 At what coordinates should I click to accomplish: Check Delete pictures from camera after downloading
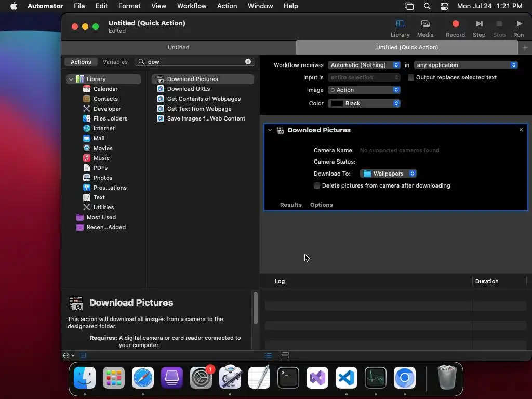coord(316,185)
